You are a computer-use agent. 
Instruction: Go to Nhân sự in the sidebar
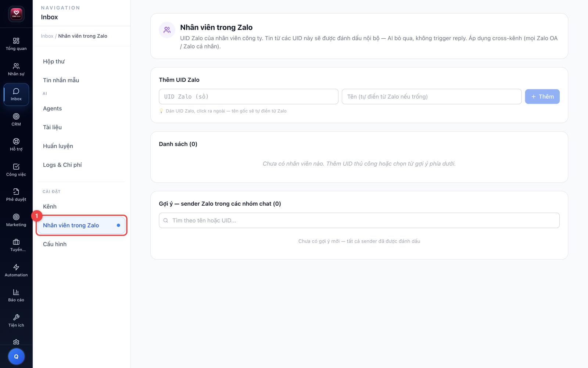coord(16,69)
